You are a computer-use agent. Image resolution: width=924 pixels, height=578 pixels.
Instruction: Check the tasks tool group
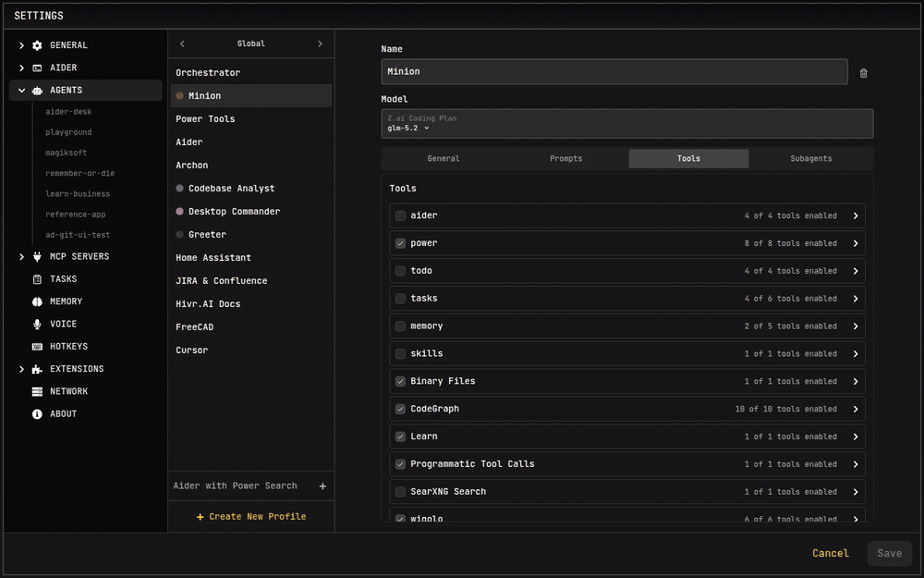[400, 299]
